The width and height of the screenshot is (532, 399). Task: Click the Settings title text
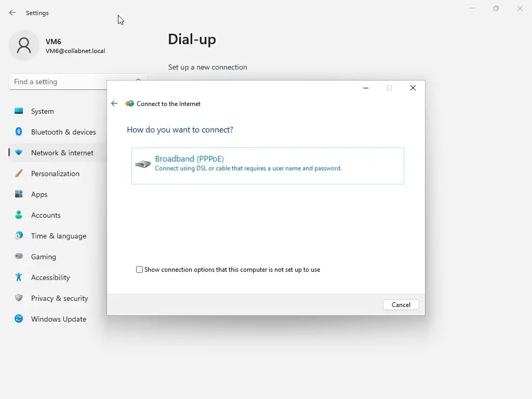pyautogui.click(x=37, y=13)
